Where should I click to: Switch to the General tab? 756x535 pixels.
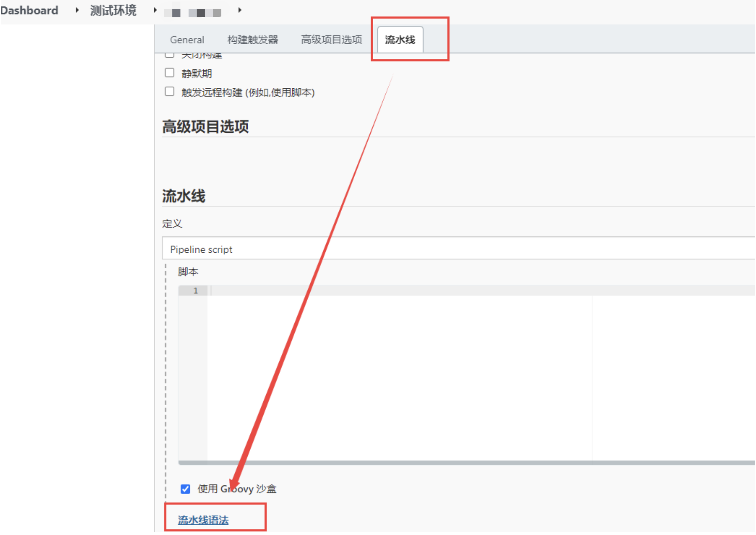pyautogui.click(x=187, y=40)
